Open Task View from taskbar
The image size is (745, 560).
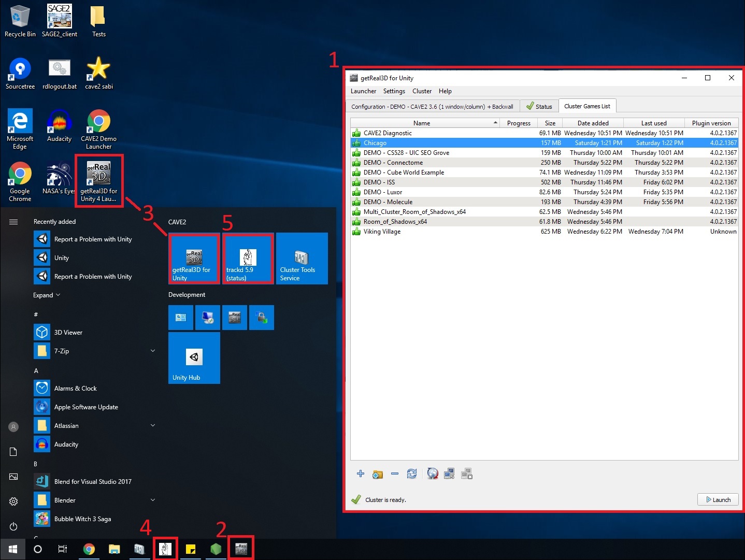63,549
